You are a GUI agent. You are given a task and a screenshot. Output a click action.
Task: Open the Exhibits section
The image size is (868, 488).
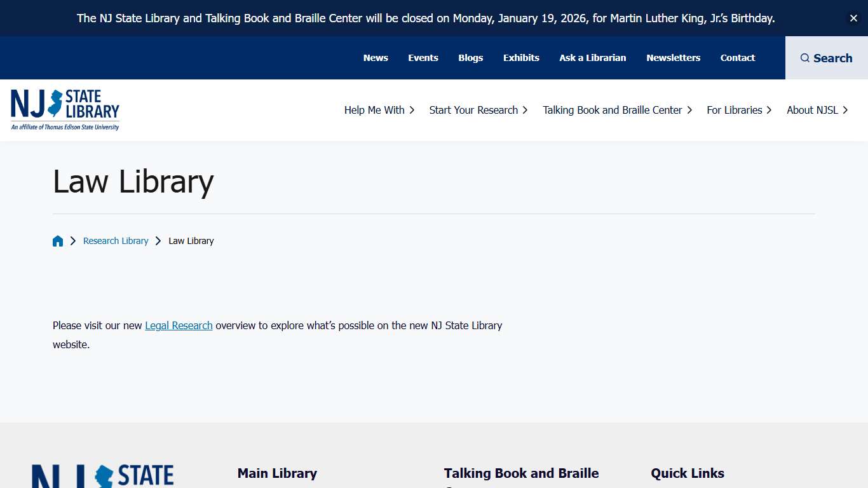point(521,58)
